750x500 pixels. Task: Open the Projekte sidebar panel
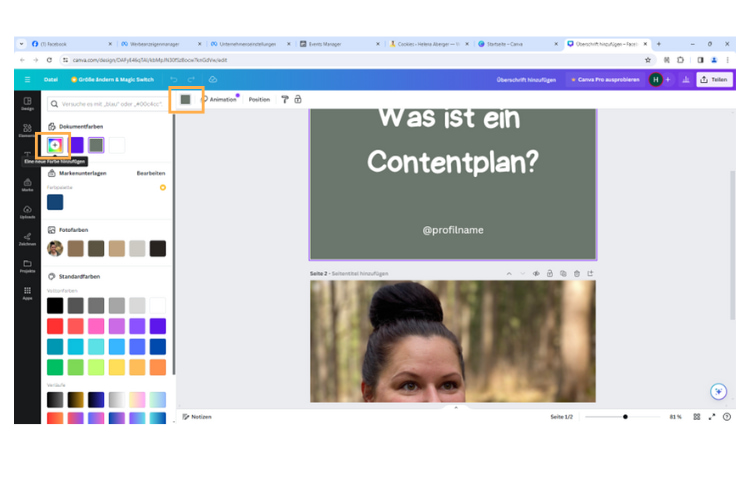click(27, 266)
